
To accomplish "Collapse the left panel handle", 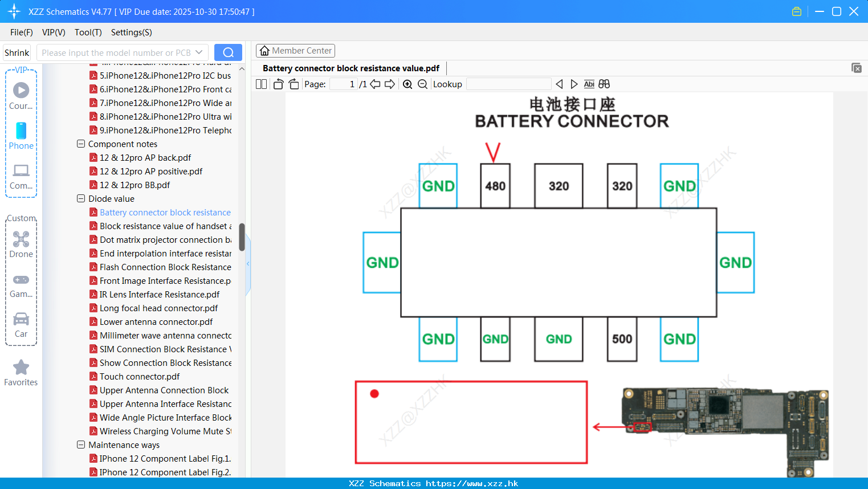I will pyautogui.click(x=248, y=264).
